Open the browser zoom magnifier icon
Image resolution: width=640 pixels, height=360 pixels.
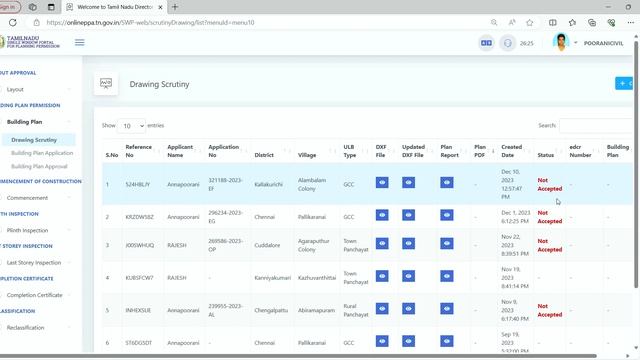click(x=494, y=22)
